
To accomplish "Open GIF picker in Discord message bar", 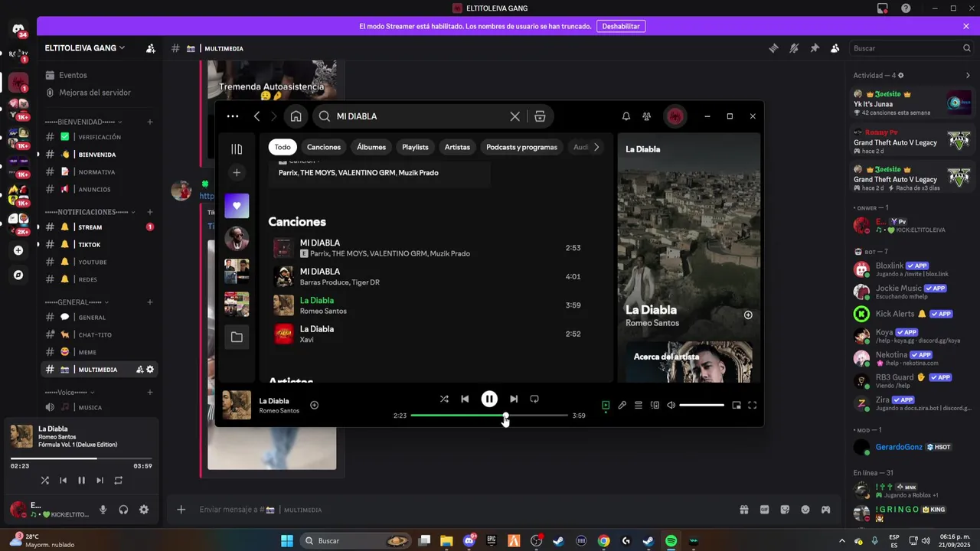I will pyautogui.click(x=764, y=510).
